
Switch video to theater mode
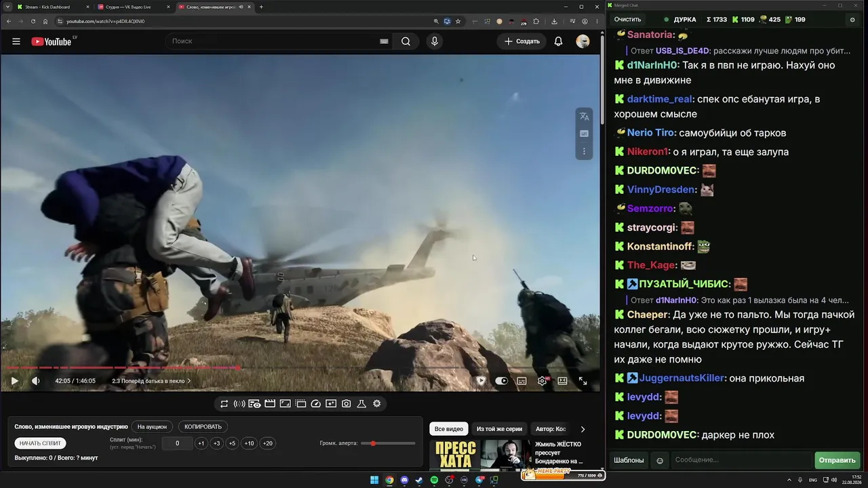[562, 381]
